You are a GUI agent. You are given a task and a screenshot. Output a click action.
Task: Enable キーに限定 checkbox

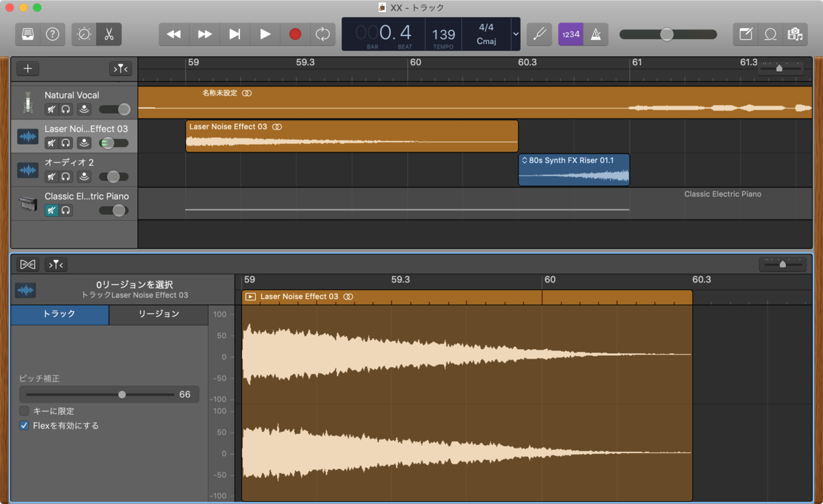tap(24, 411)
